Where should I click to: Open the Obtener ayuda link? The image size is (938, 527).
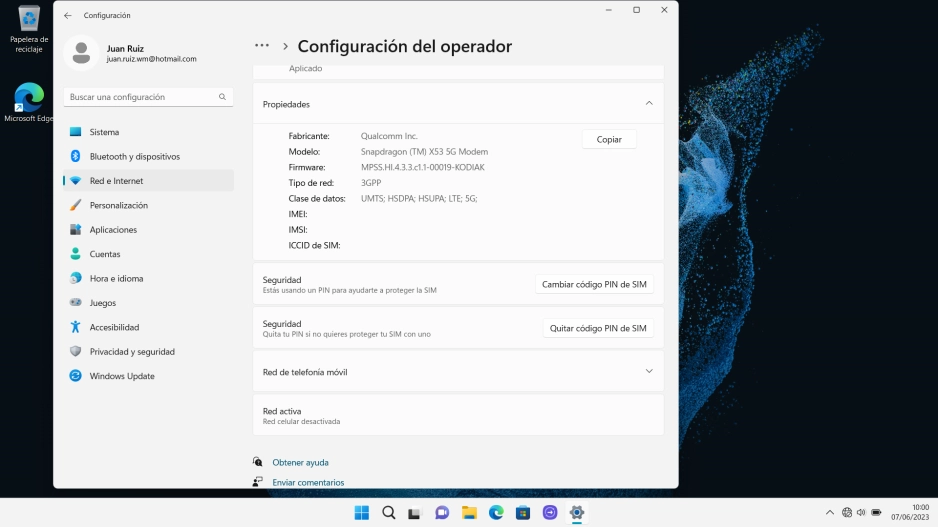click(x=300, y=463)
